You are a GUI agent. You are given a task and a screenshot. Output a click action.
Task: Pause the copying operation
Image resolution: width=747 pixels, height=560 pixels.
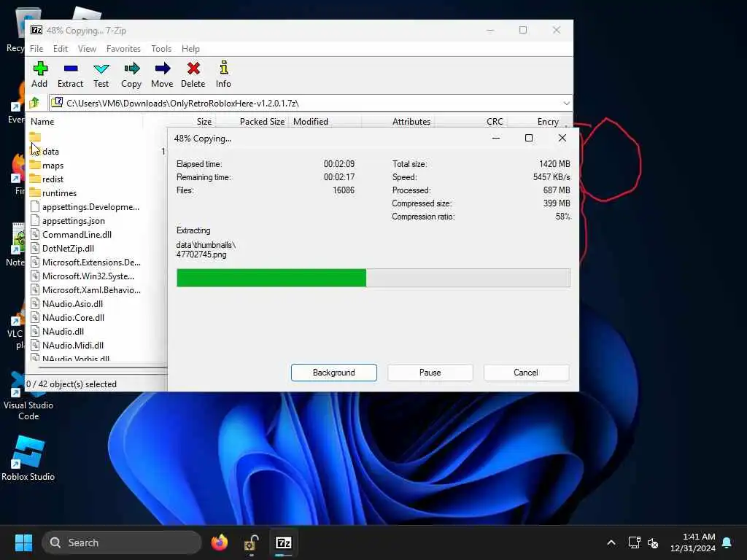pyautogui.click(x=430, y=373)
